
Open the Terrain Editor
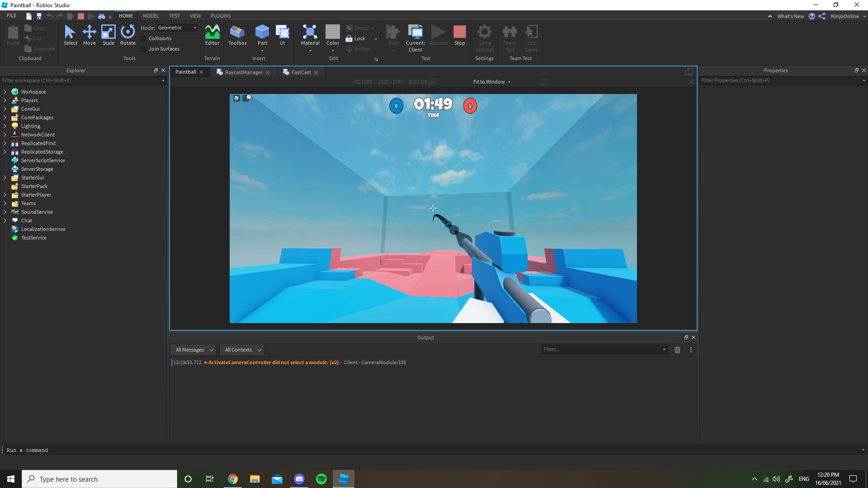point(212,35)
